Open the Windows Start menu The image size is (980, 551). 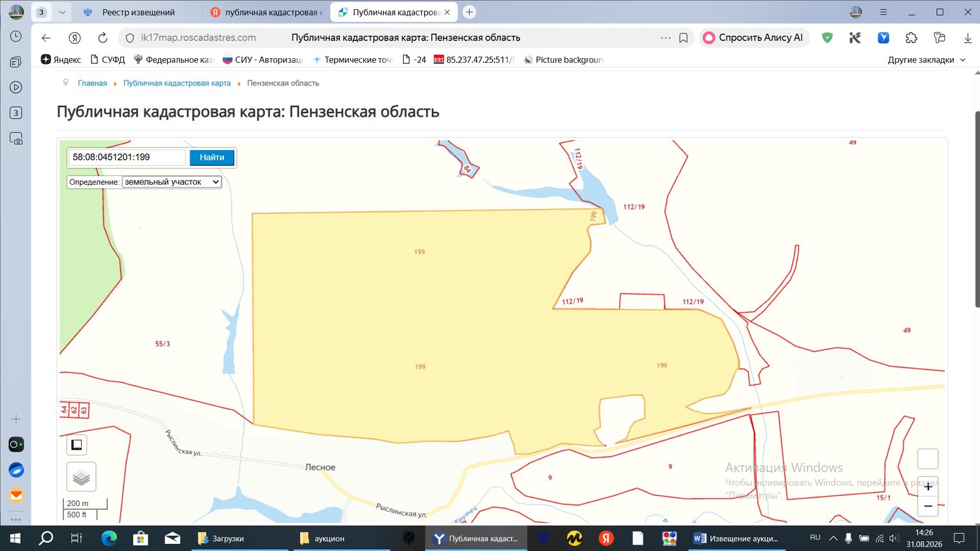[14, 539]
